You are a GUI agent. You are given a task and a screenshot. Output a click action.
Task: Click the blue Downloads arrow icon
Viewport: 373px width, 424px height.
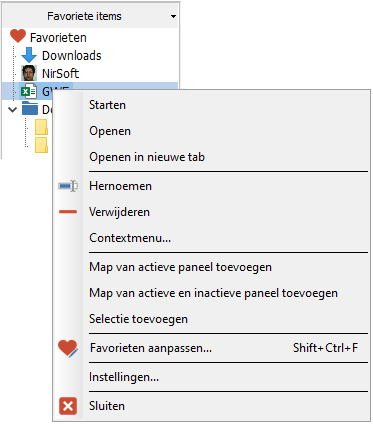(29, 55)
